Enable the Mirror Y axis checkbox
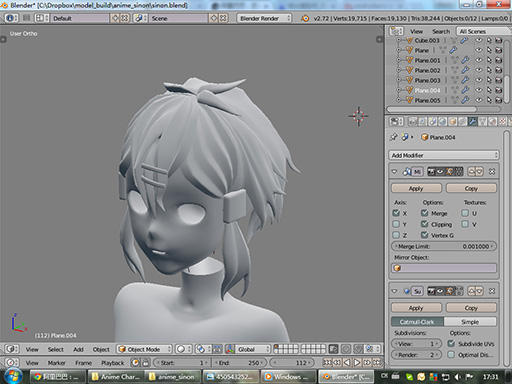Screen dimensions: 512x384 coord(396,224)
